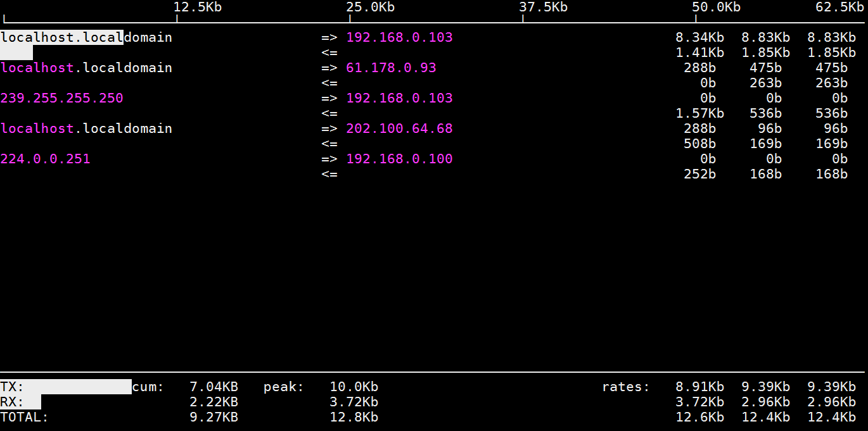Click the peak total value 12.8Kb
868x431 pixels.
click(354, 417)
